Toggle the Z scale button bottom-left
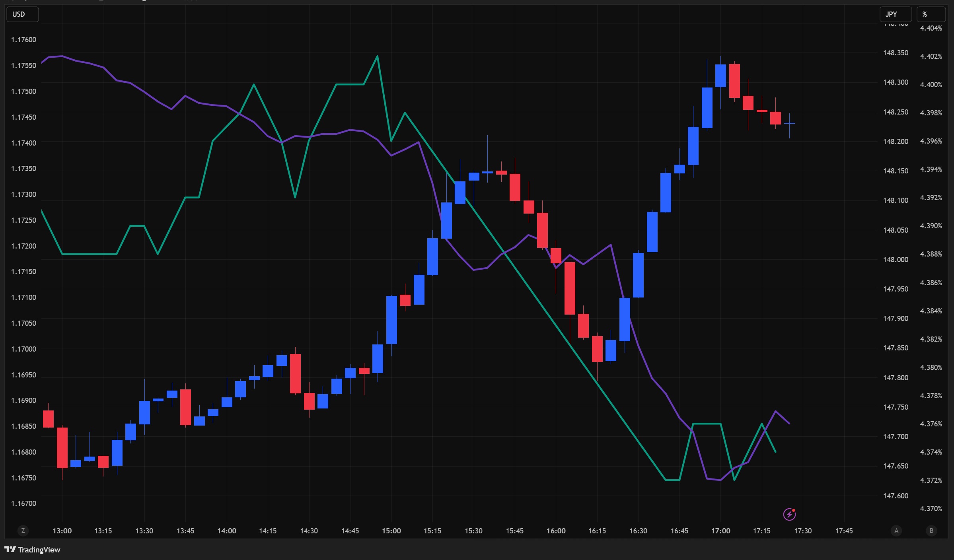The width and height of the screenshot is (954, 560). 23,531
